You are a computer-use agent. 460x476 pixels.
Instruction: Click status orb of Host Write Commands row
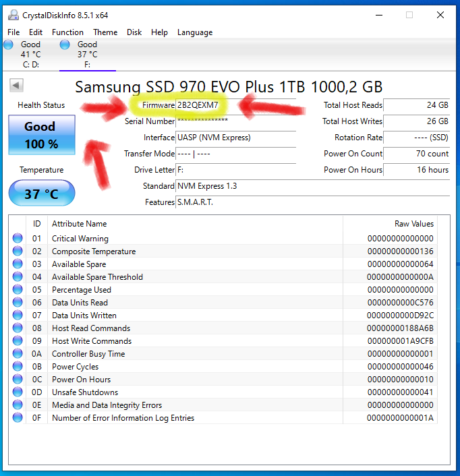pos(18,340)
